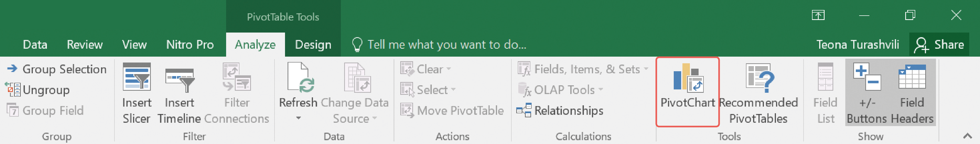Toggle the +/- Buttons display

(867, 94)
